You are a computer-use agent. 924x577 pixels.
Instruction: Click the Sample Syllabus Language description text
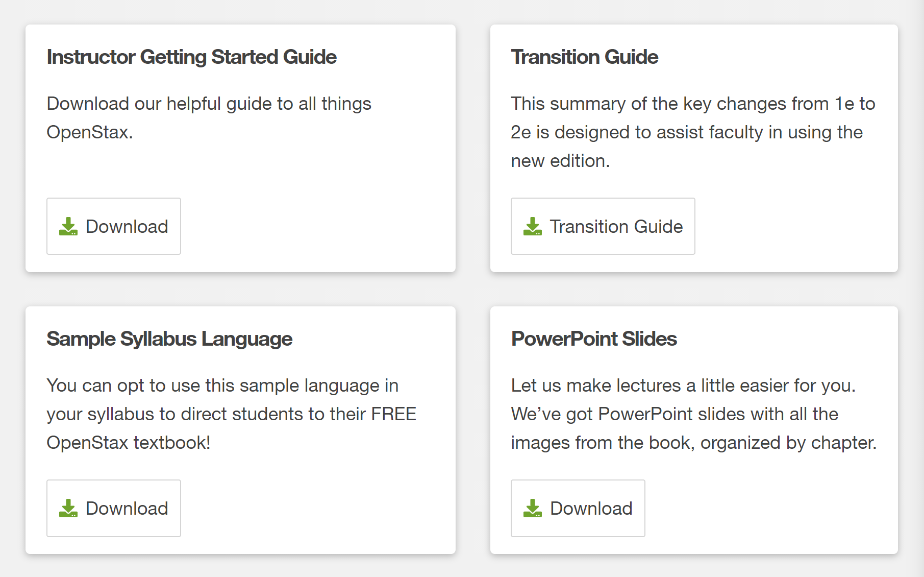pos(231,414)
